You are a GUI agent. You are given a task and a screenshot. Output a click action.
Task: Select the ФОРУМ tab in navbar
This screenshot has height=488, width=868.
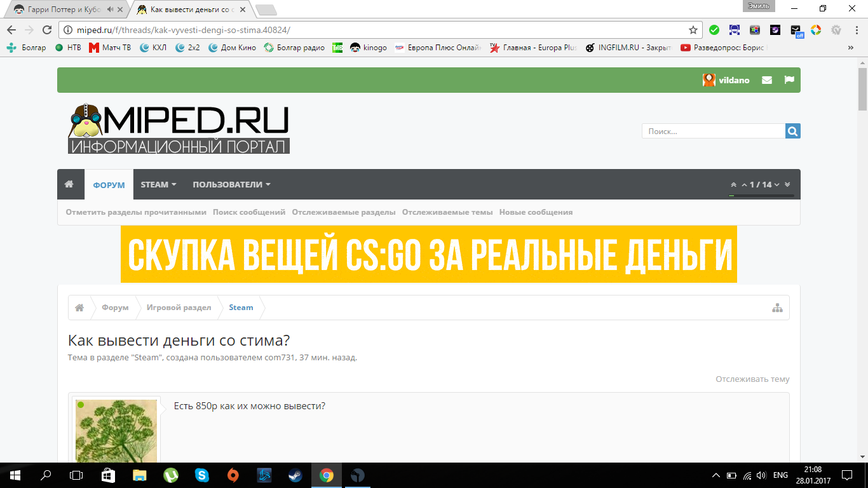click(x=109, y=185)
